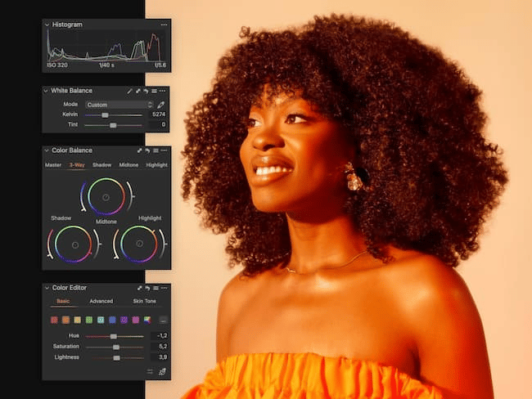Select the Advanced tab in Color Editor
Viewport: 532px width, 399px height.
[101, 302]
